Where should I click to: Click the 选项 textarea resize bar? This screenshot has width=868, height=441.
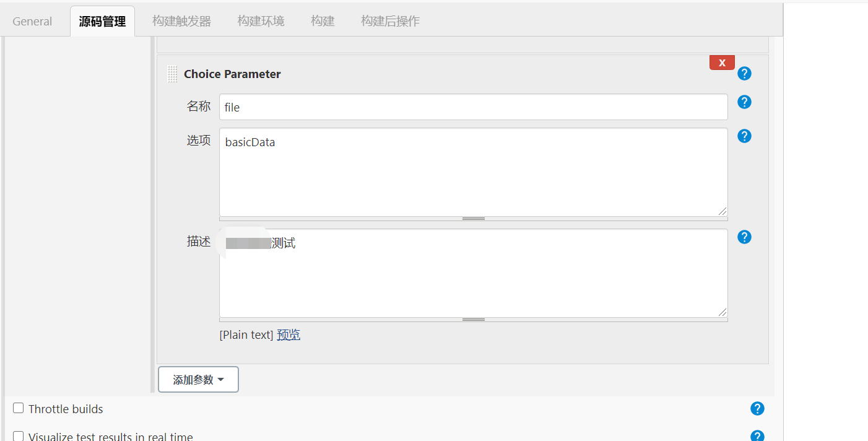pos(474,219)
